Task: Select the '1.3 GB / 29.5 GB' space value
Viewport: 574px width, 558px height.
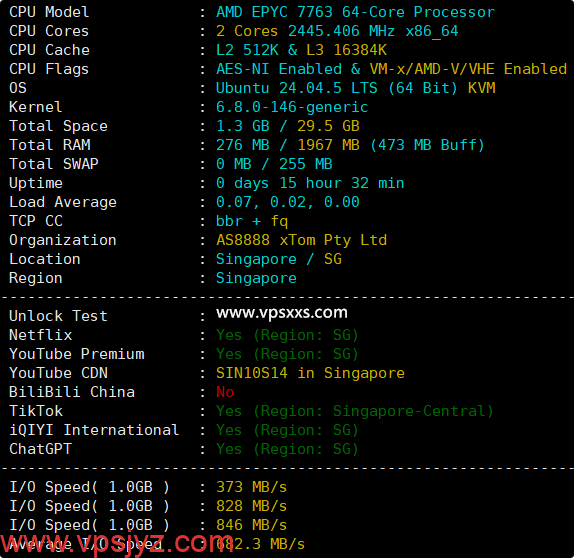Action: pyautogui.click(x=288, y=126)
